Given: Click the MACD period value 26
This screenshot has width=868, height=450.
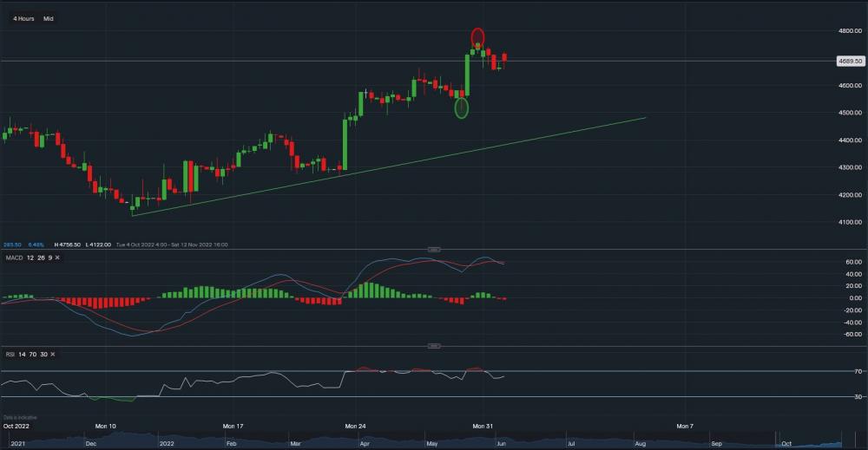Looking at the screenshot, I should (41, 258).
